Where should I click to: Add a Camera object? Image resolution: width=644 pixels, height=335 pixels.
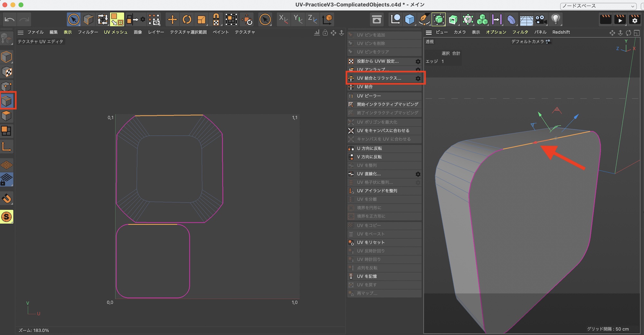tap(541, 20)
